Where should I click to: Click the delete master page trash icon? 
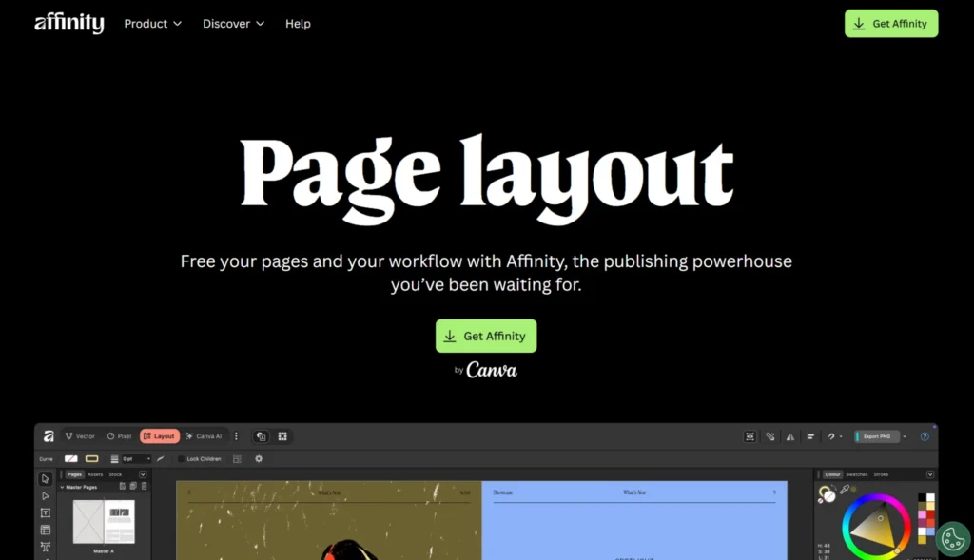(145, 486)
